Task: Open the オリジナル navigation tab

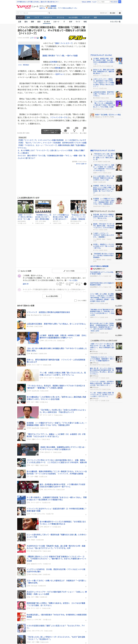Action: point(60,17)
